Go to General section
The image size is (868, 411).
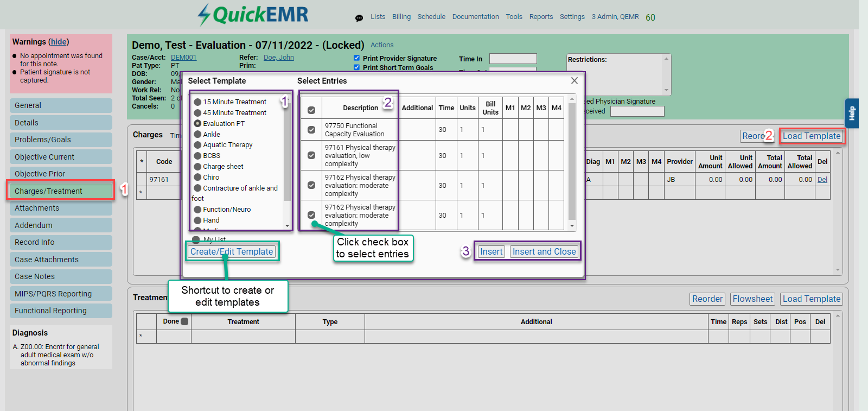tap(61, 105)
